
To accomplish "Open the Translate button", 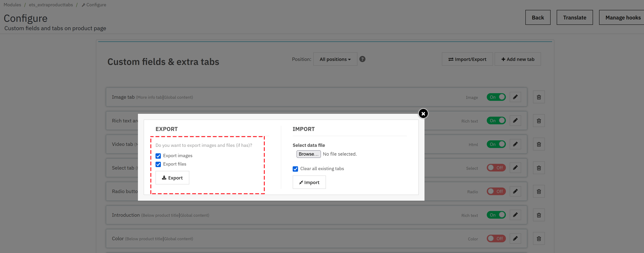I will coord(574,18).
